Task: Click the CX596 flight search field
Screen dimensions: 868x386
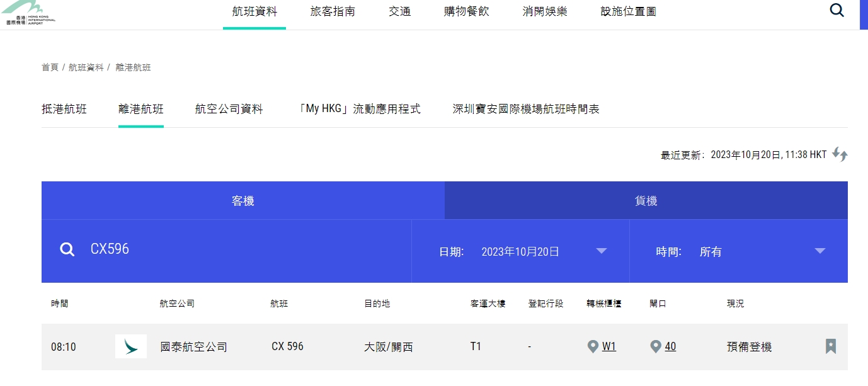Action: [239, 249]
